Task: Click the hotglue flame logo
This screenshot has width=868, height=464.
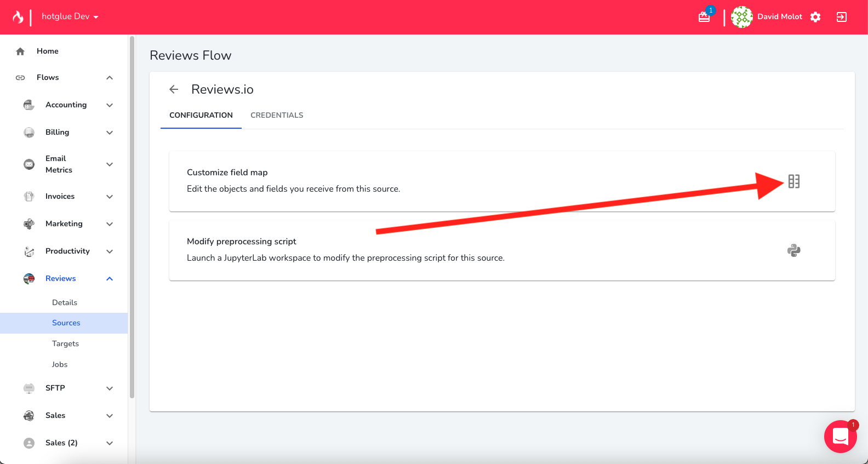Action: (18, 17)
